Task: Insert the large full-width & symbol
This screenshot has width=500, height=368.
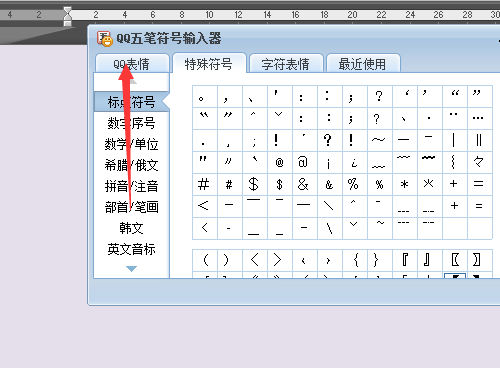Action: 305,184
